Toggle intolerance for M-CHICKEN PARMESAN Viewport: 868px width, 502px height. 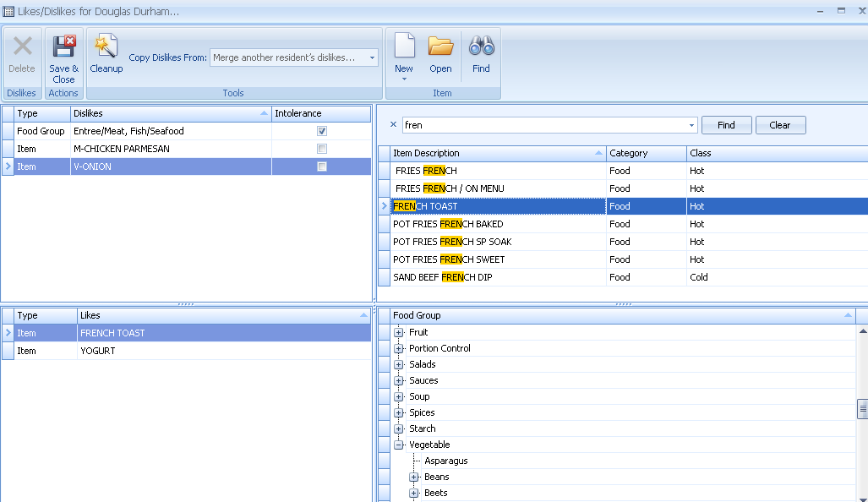[x=322, y=149]
